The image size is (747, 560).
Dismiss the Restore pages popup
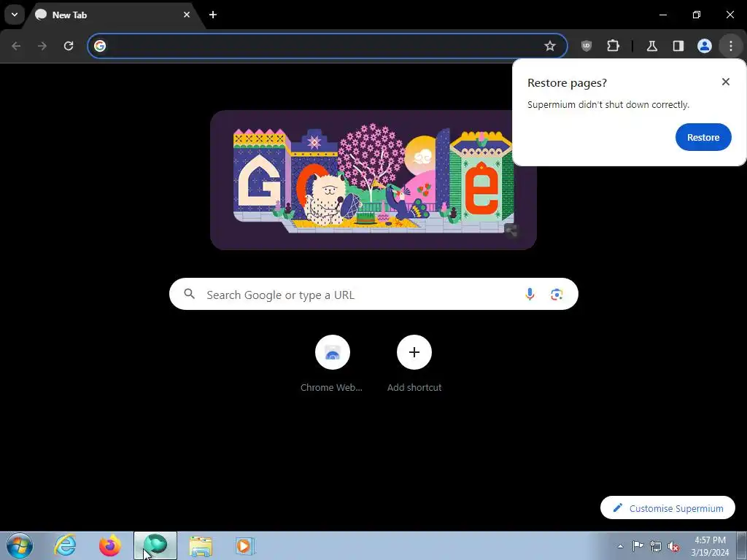pos(726,82)
